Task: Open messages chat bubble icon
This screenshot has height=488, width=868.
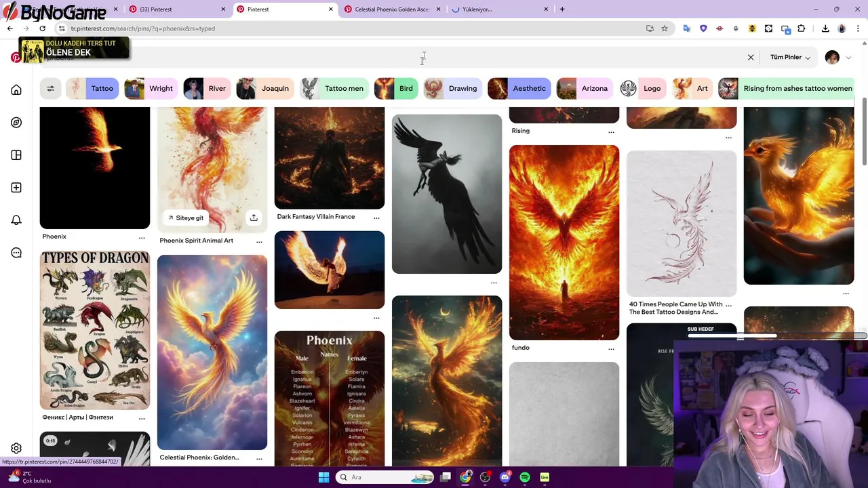Action: 16,253
